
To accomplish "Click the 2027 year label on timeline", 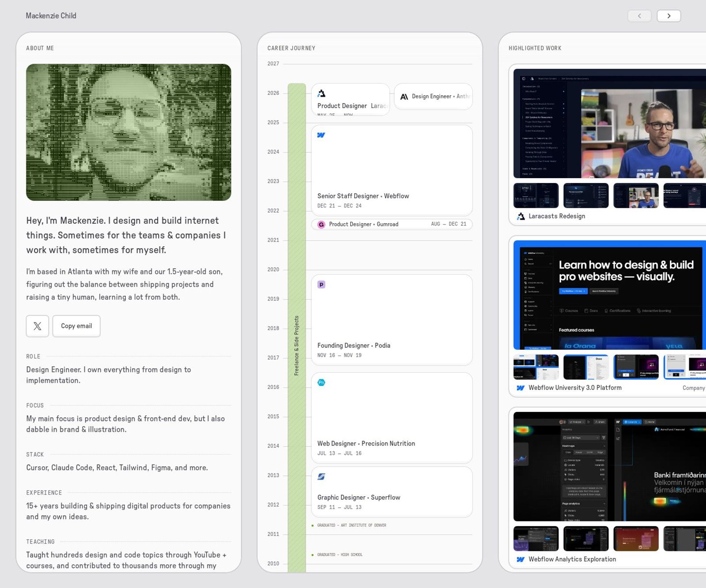I will tap(273, 64).
